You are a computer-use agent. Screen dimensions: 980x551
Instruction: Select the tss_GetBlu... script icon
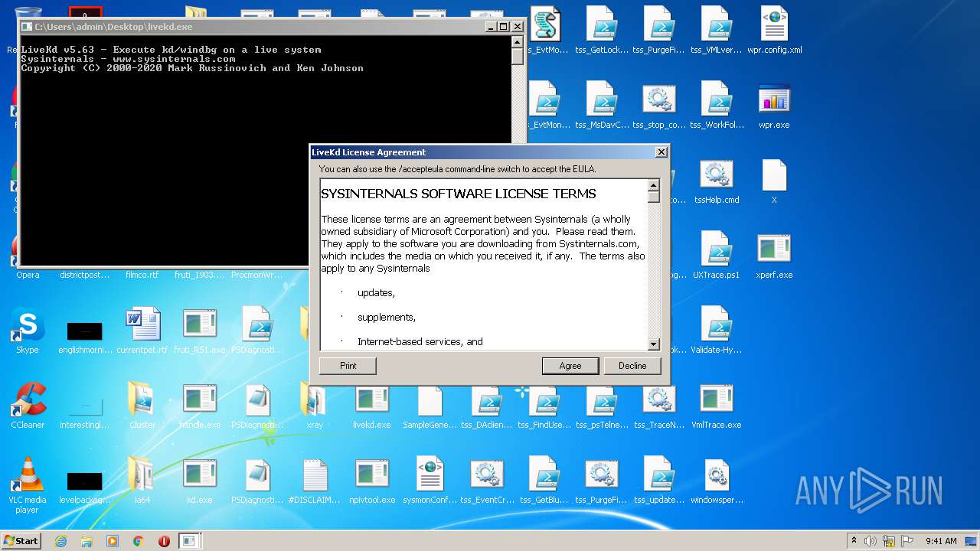[x=544, y=481]
